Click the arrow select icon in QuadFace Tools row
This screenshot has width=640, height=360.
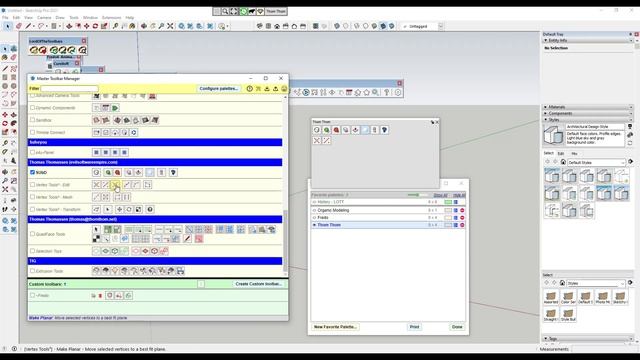click(96, 230)
